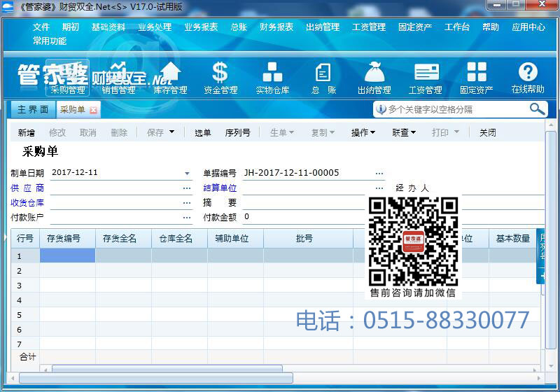Click the 付款金额 input field
The image size is (560, 392).
pyautogui.click(x=305, y=217)
